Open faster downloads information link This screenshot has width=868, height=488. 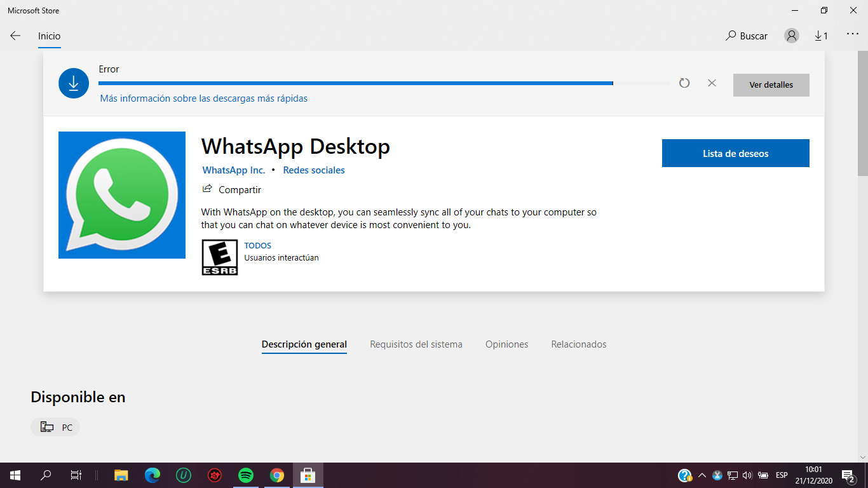pyautogui.click(x=204, y=98)
